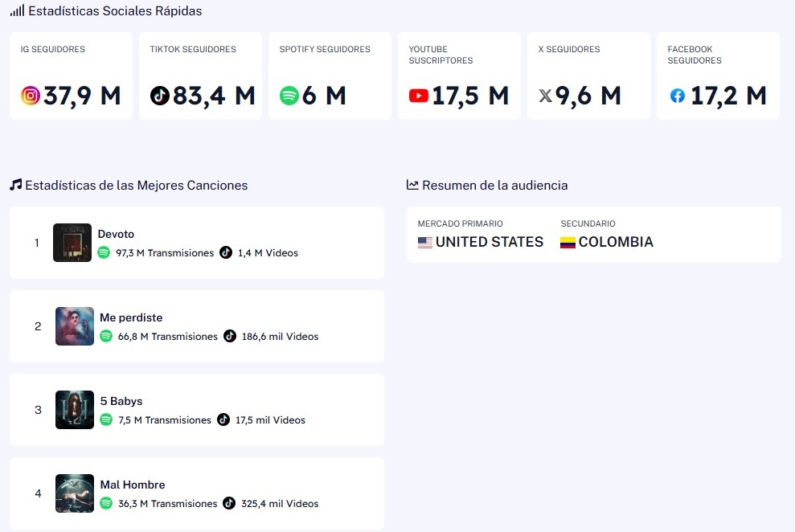The image size is (795, 532).
Task: Click the Spotify icon beside 6 M
Action: [x=289, y=96]
